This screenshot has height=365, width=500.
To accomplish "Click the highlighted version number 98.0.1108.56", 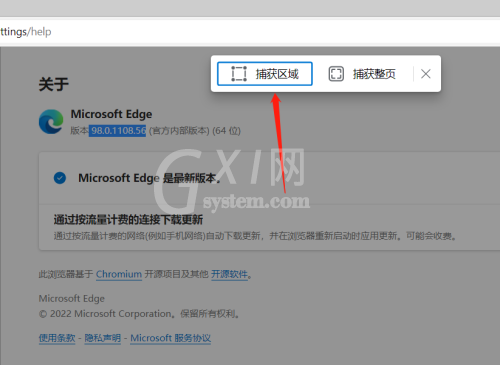I will tap(117, 131).
